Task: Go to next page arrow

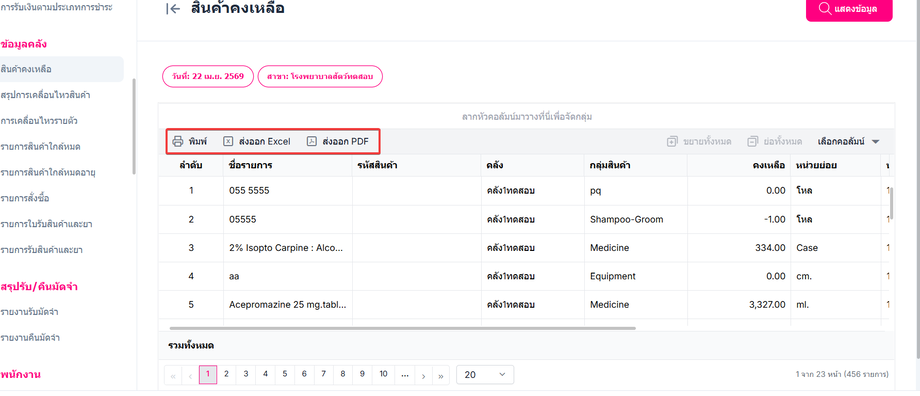Action: point(424,375)
